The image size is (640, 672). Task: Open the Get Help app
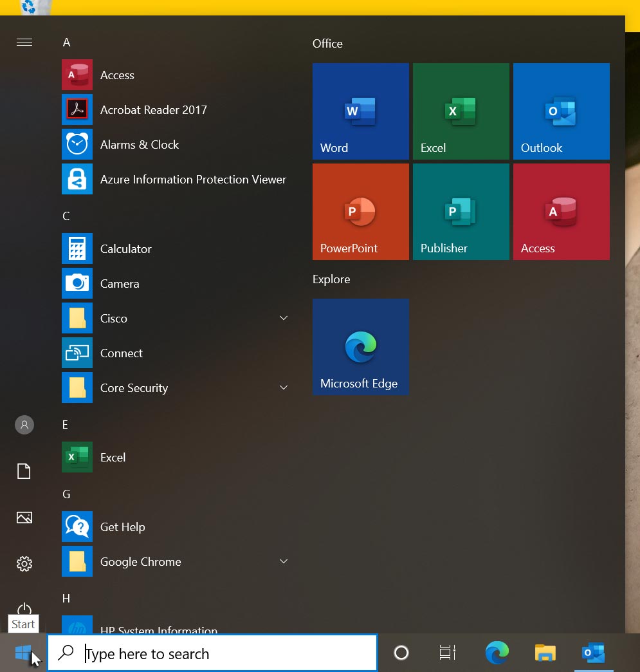click(122, 527)
